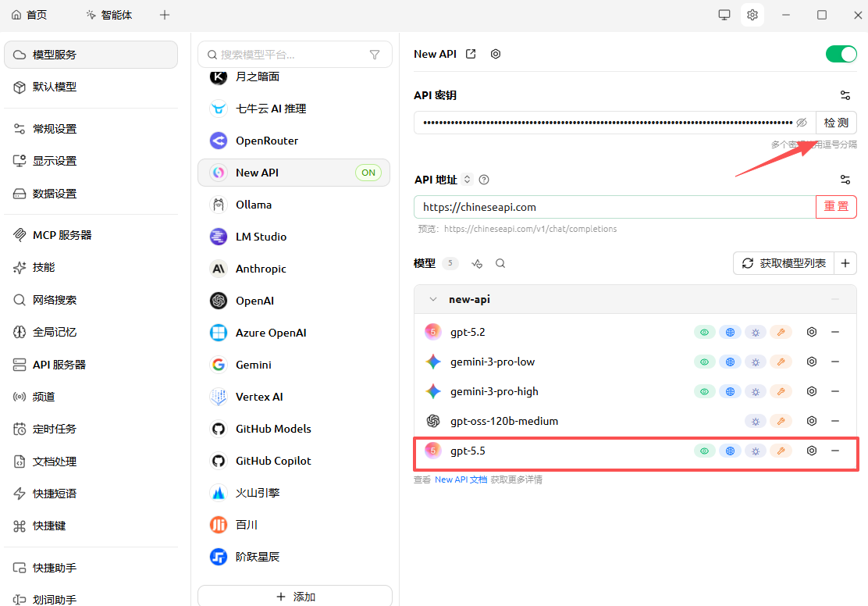Open the New API 文档 link
Image resolution: width=868 pixels, height=606 pixels.
(x=461, y=479)
